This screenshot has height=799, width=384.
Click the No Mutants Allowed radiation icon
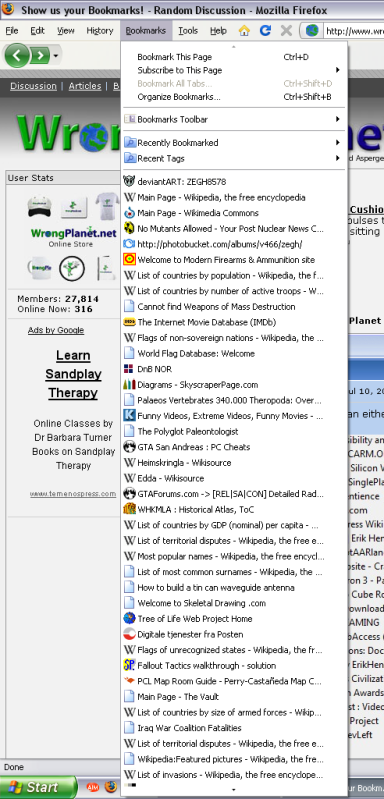pos(129,228)
